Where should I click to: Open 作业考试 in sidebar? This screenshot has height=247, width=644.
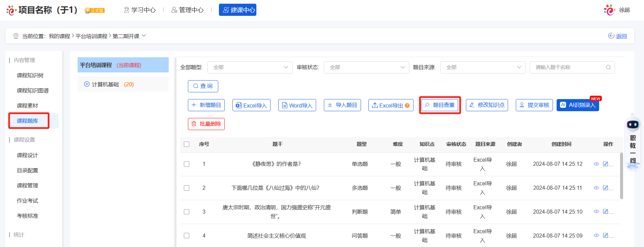(28, 201)
